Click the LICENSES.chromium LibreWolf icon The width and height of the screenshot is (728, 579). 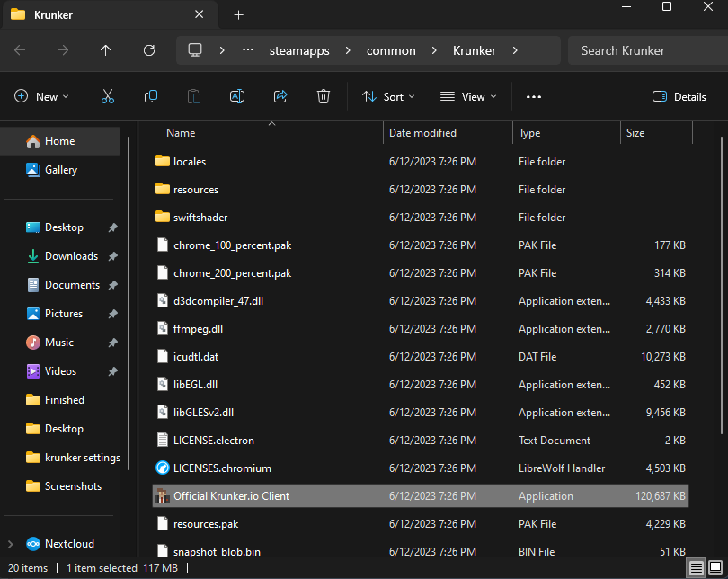point(162,468)
